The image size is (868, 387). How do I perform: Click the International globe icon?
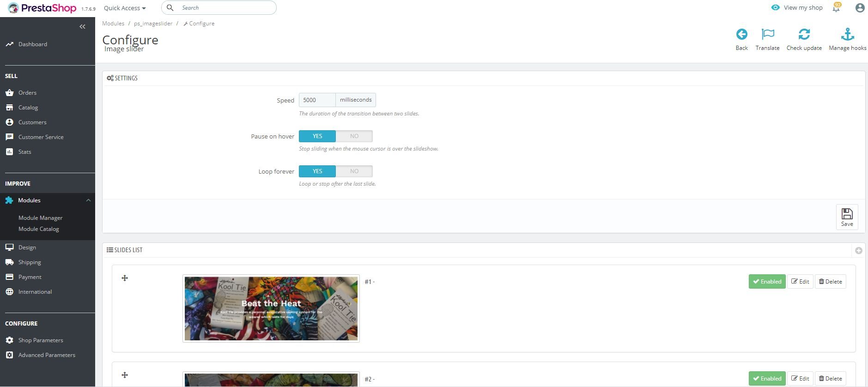(x=9, y=292)
